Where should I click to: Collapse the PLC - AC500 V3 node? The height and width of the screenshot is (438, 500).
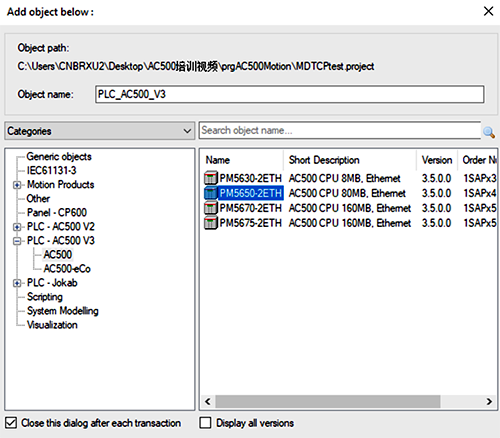tap(17, 241)
